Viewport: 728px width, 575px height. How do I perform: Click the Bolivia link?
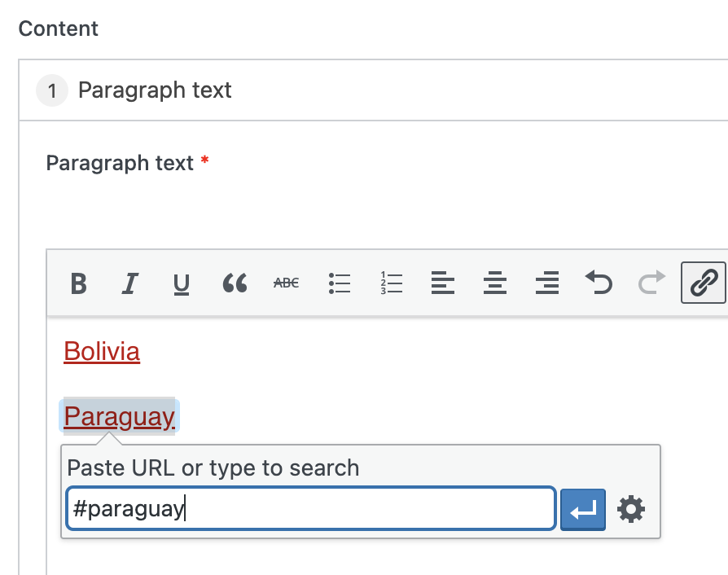coord(102,352)
